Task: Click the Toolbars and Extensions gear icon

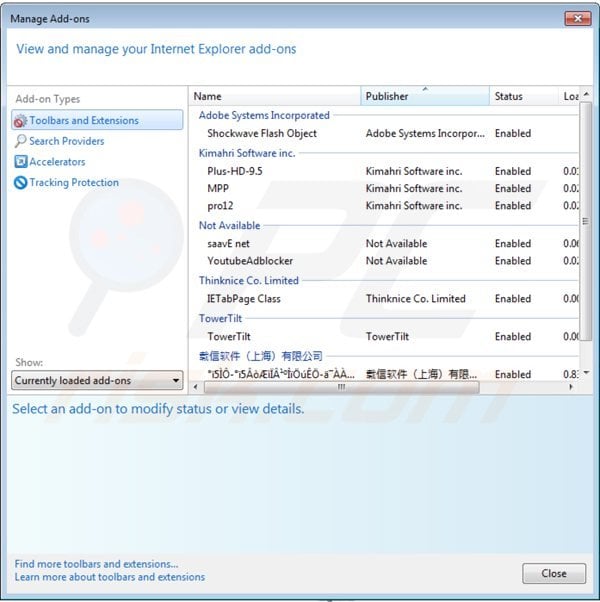Action: [20, 121]
